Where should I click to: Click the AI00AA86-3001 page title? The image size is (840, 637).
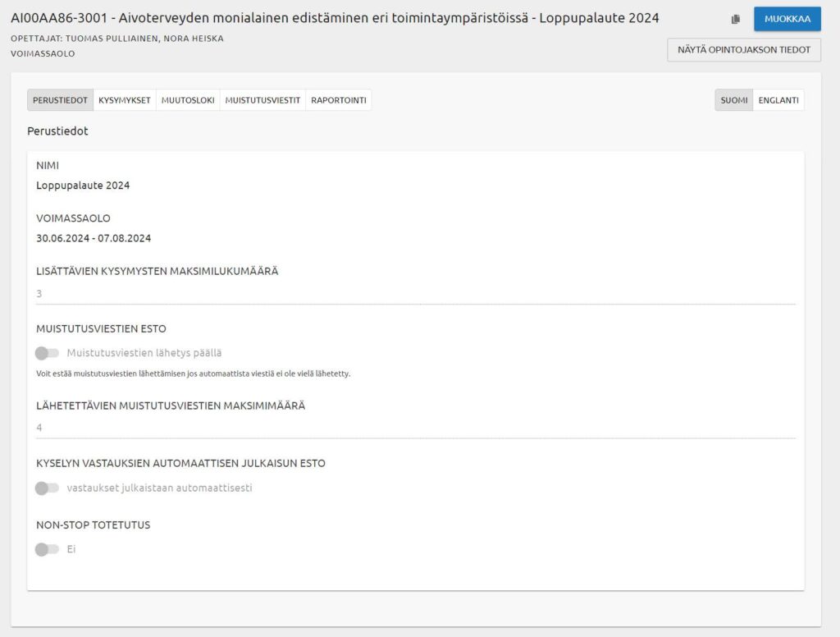click(334, 18)
